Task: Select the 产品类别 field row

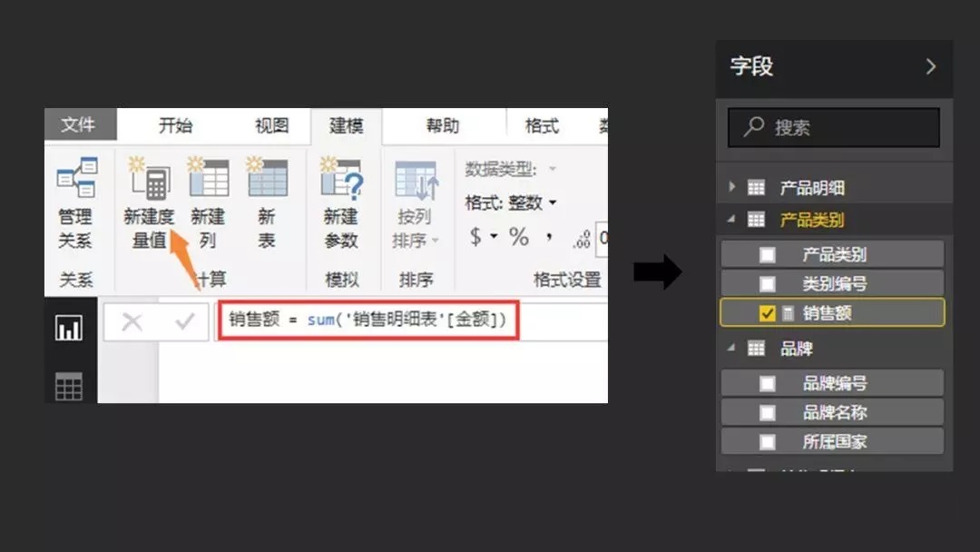Action: 832,254
